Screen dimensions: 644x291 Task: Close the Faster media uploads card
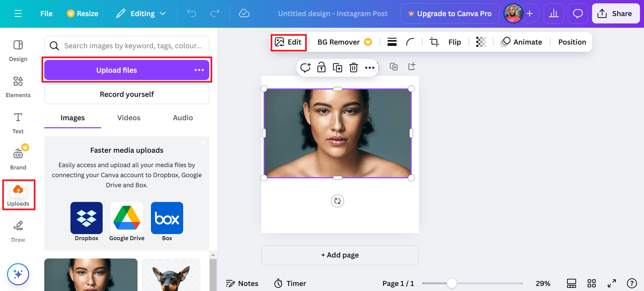click(203, 143)
